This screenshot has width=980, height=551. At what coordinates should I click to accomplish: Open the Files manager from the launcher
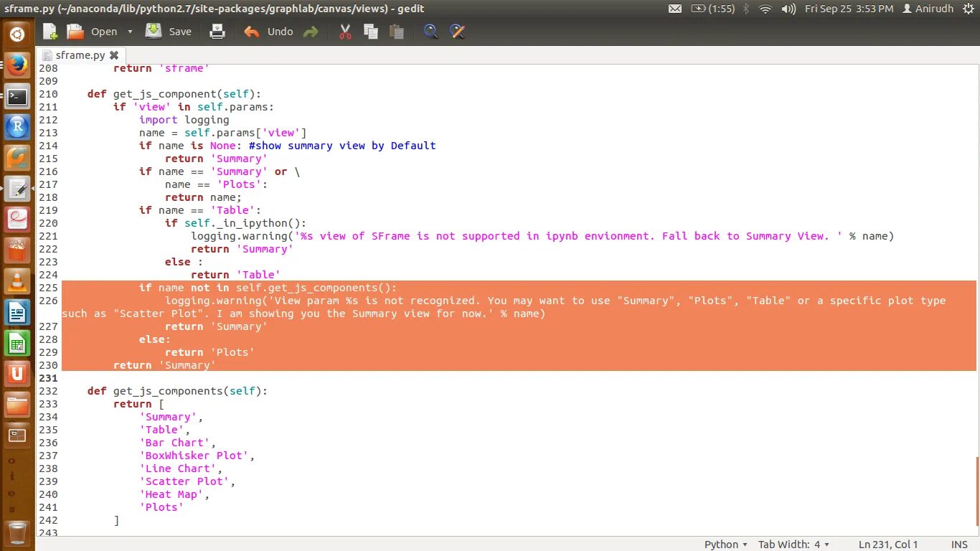click(17, 405)
